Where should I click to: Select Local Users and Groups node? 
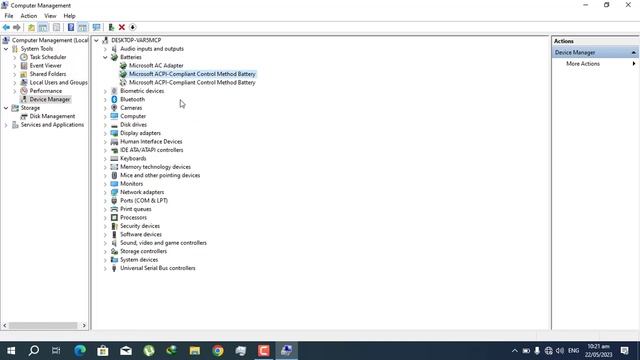click(x=58, y=82)
